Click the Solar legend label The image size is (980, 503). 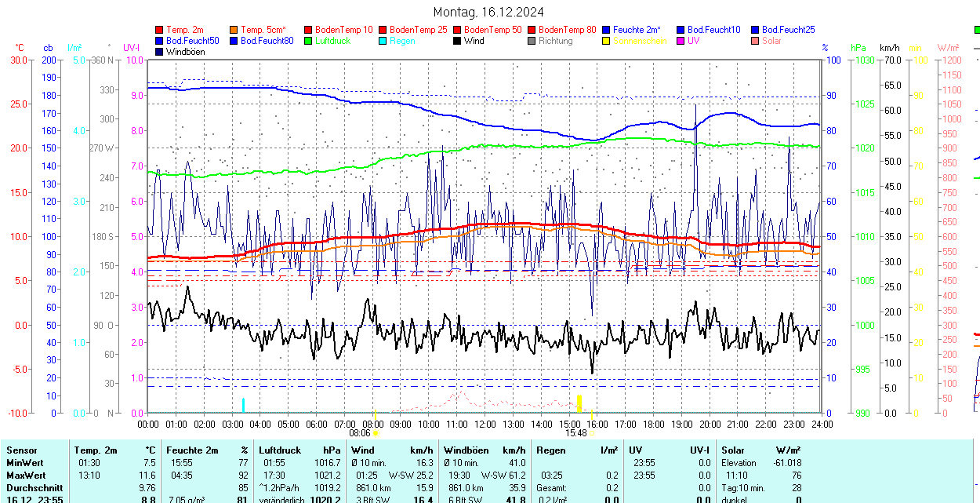pos(771,41)
